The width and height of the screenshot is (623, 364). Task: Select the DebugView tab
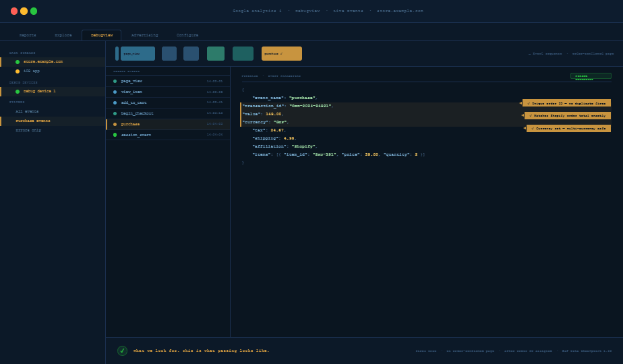(x=102, y=35)
